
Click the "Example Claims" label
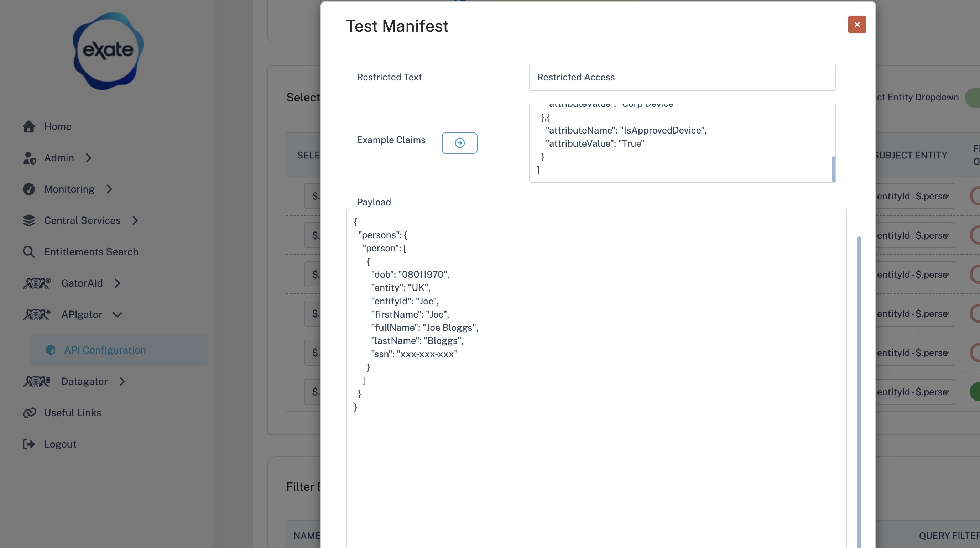[391, 140]
